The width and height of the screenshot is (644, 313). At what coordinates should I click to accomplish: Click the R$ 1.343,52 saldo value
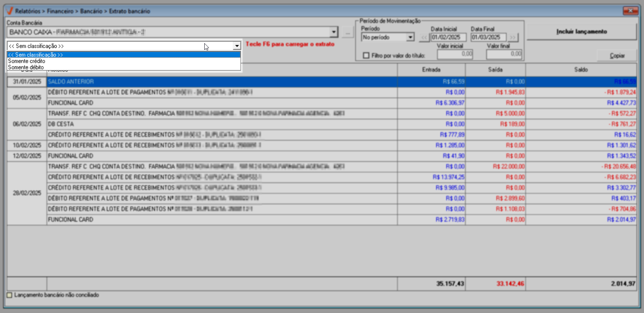coord(621,156)
